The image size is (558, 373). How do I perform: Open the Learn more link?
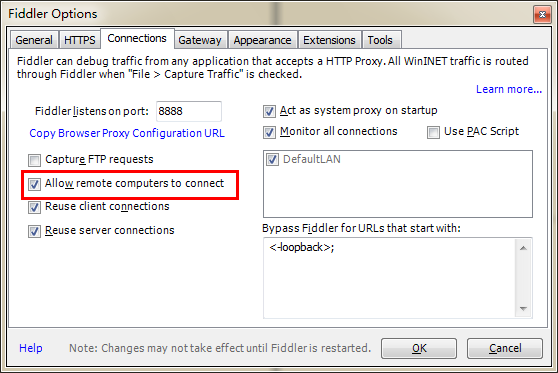click(x=509, y=89)
